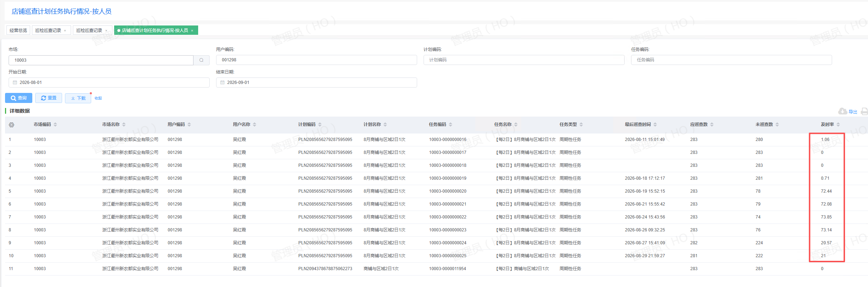Open the 结束日期 date picker
This screenshot has width=868, height=287.
(x=317, y=83)
